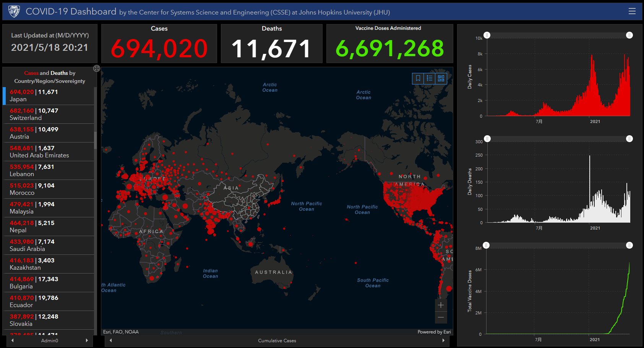Select the Cumulative Cases map tab
Image resolution: width=644 pixels, height=348 pixels.
[277, 340]
